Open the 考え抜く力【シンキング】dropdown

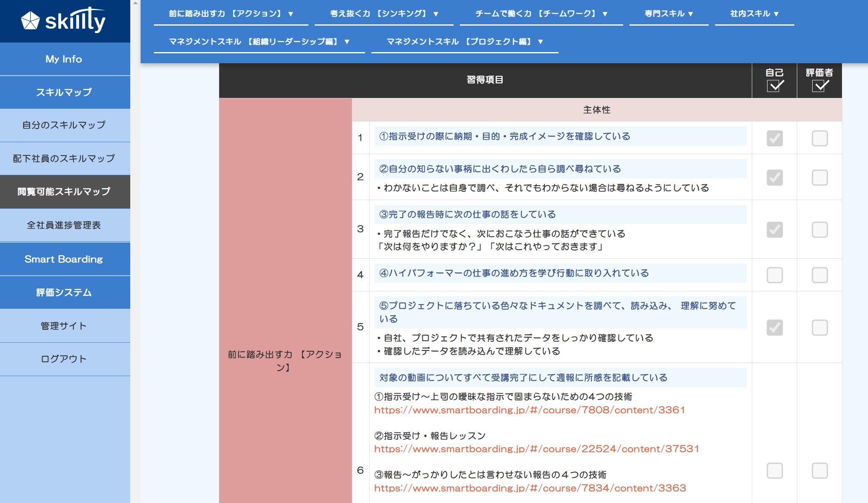pos(384,13)
